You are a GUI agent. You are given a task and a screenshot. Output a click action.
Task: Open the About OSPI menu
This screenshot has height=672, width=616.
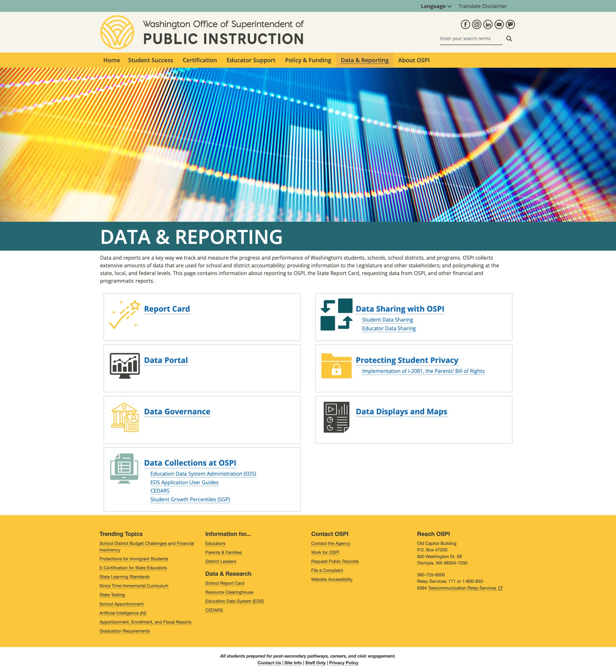click(x=413, y=60)
